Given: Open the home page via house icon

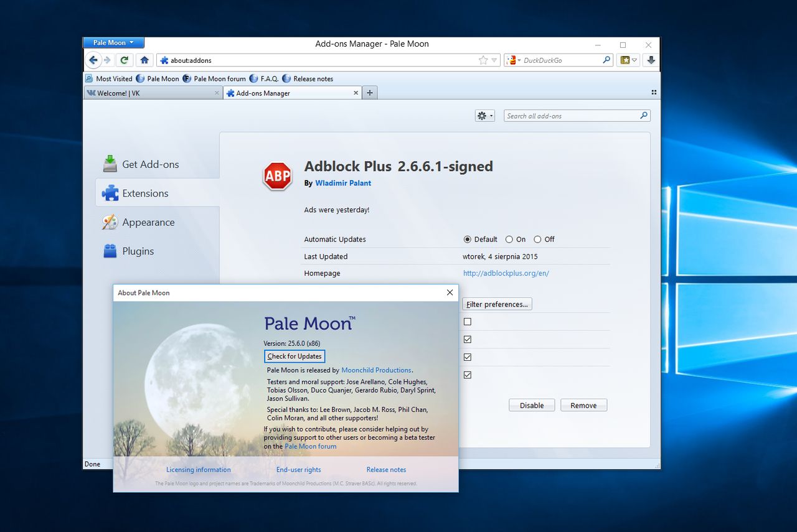Looking at the screenshot, I should [144, 60].
